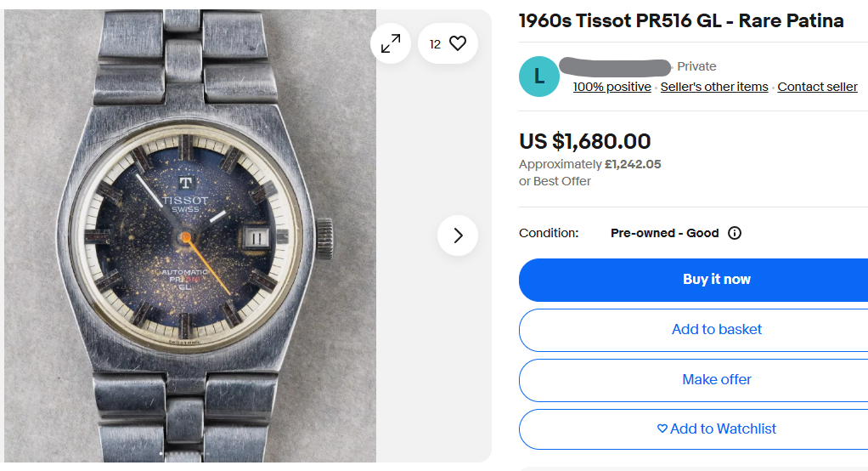View Seller's other items
This screenshot has height=471, width=868.
pyautogui.click(x=714, y=87)
